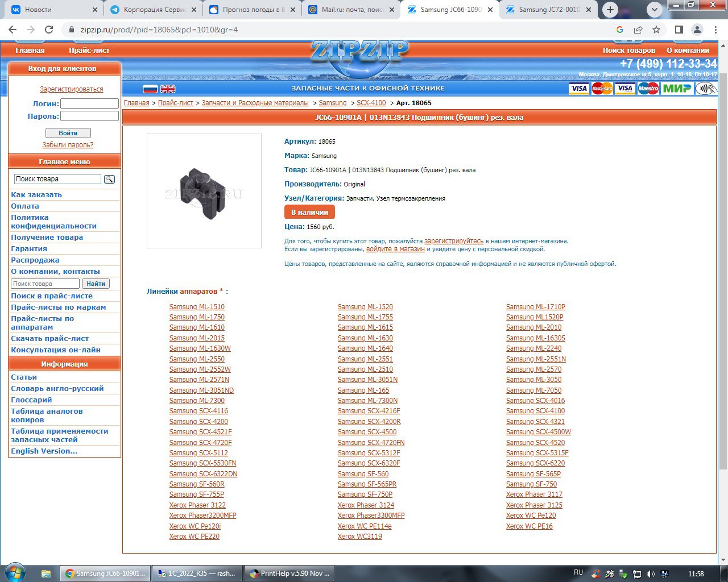Switch input language RU indicator
This screenshot has width=728, height=582.
(578, 573)
